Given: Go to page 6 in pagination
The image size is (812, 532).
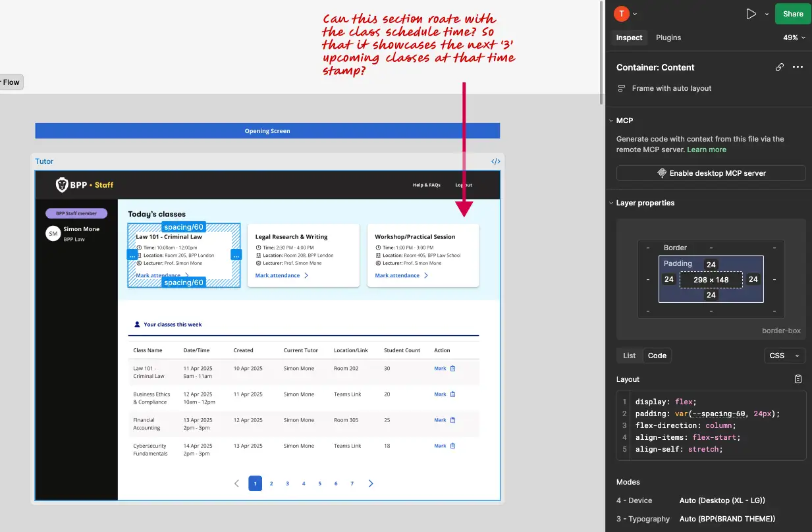Looking at the screenshot, I should click(x=336, y=483).
